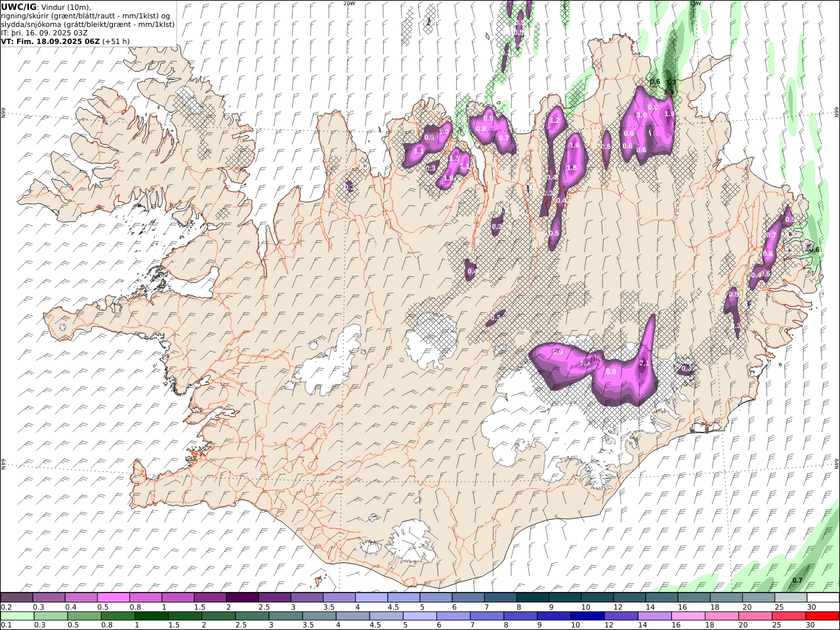Click the '20W' longitude label on the map
840x630 pixels.
point(349,3)
